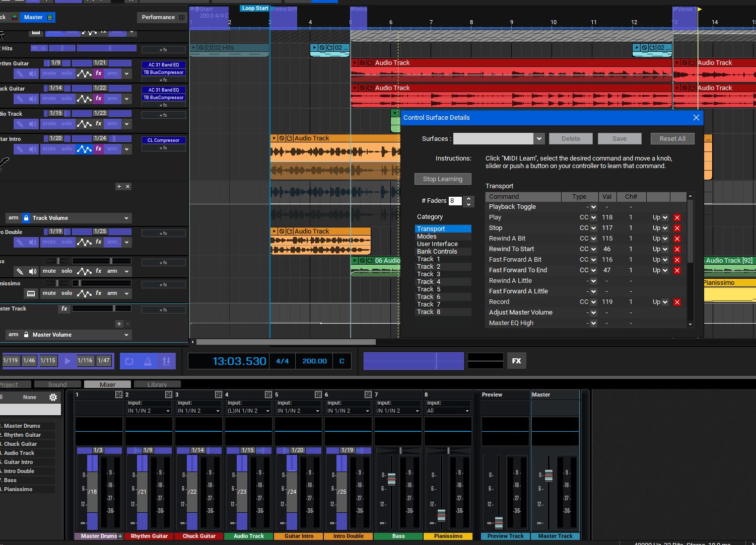Select Modes in Category list
Viewport: 756px width, 545px height.
[x=443, y=236]
